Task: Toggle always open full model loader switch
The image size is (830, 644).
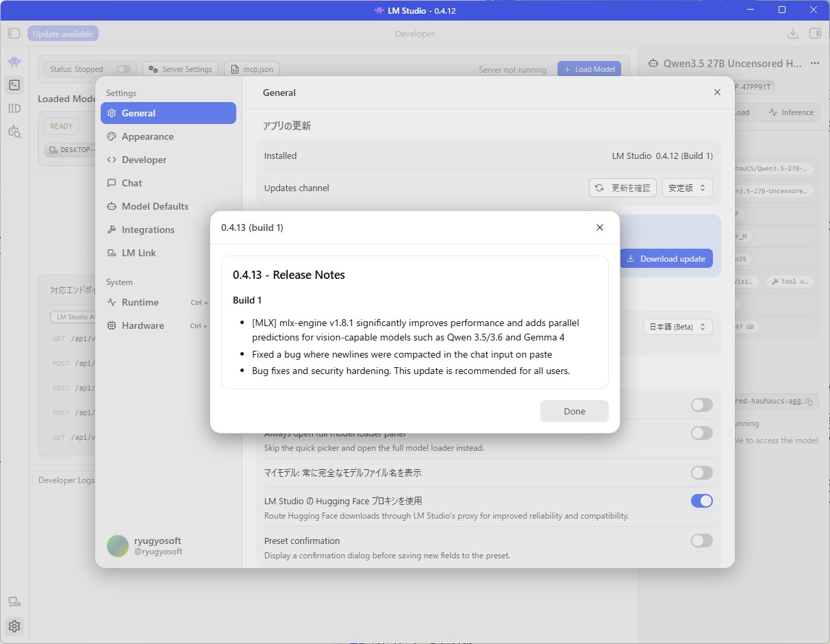Action: [x=702, y=433]
